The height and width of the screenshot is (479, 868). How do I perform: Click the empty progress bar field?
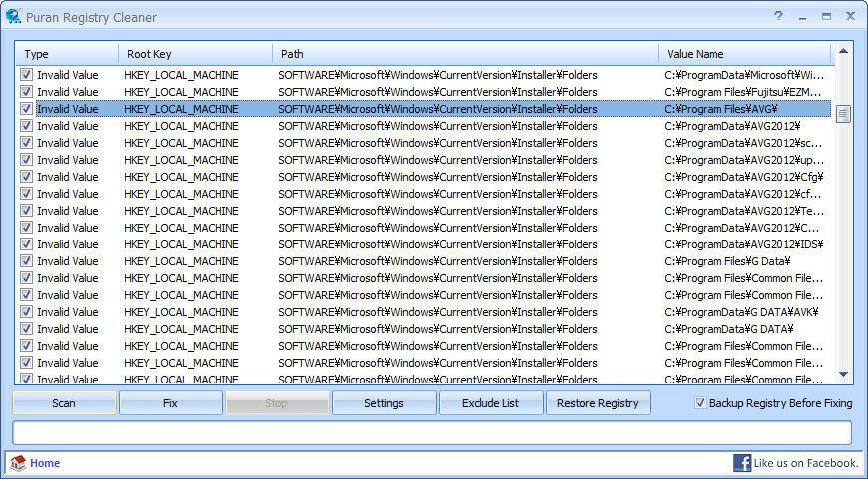point(432,432)
